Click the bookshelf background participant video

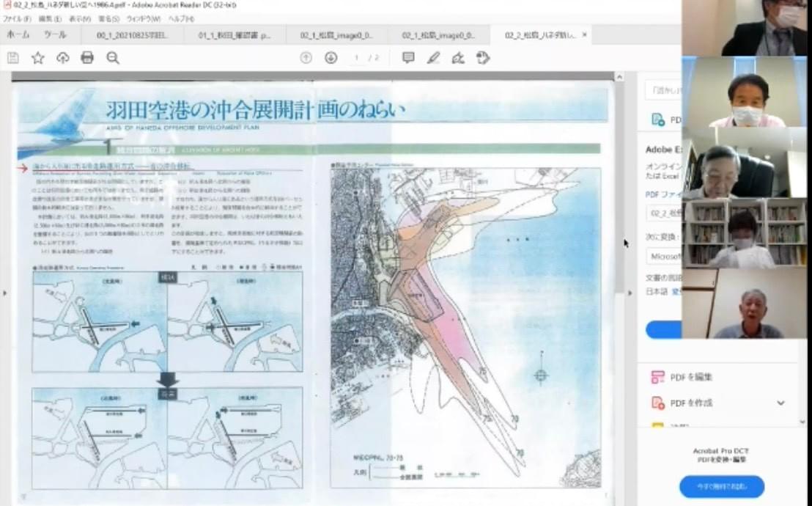point(744,232)
